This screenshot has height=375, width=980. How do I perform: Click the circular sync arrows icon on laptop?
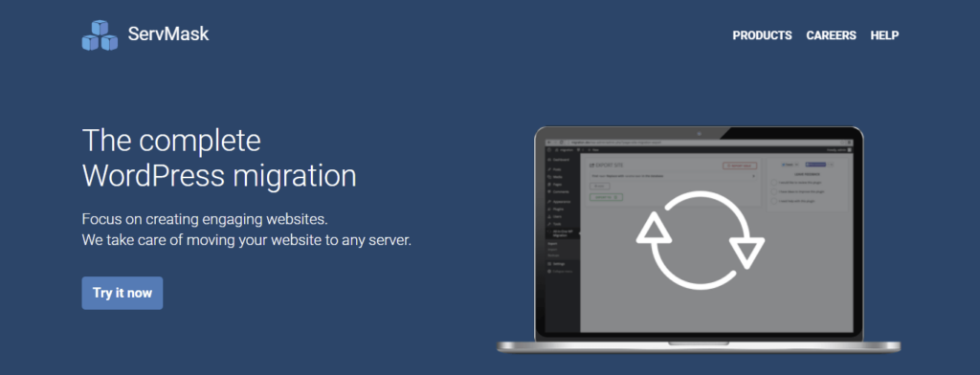point(700,241)
